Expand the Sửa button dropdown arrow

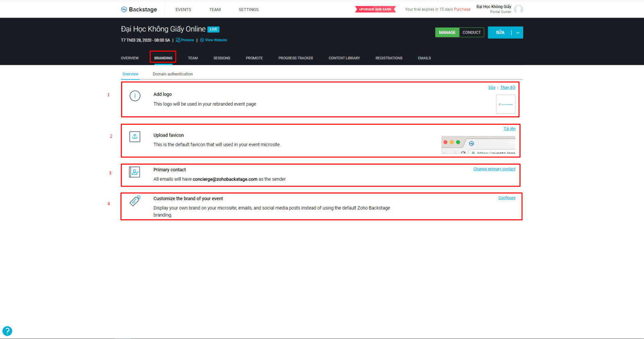tap(518, 33)
